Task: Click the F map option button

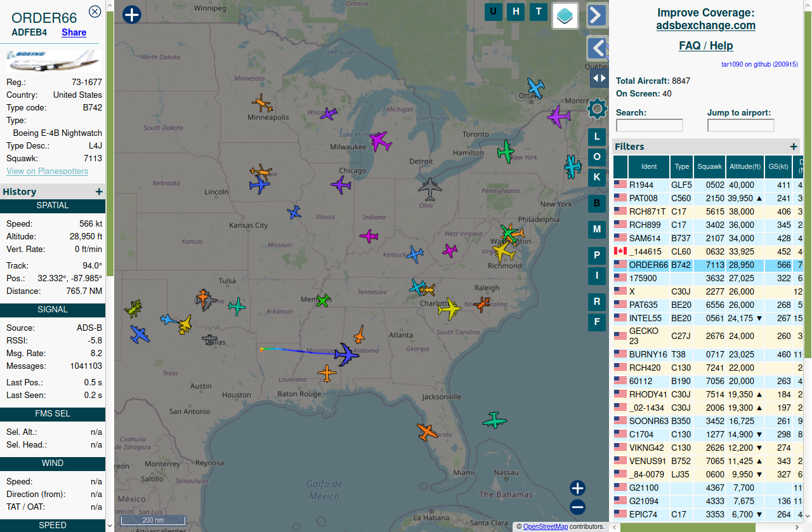Action: pos(597,322)
